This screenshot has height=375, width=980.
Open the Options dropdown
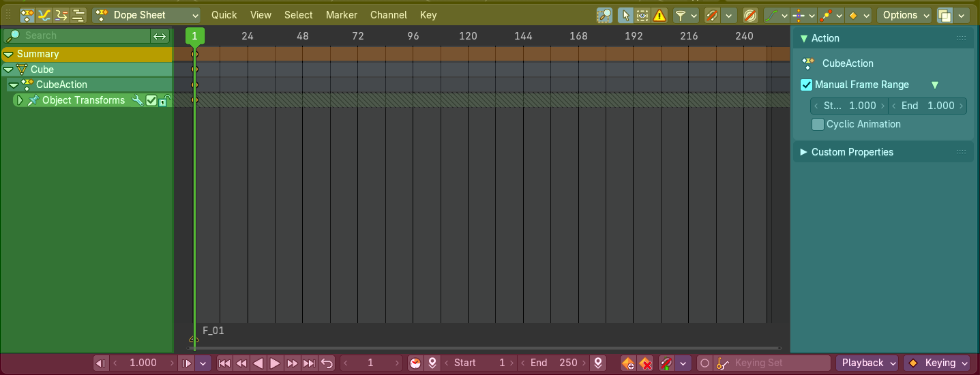click(904, 15)
